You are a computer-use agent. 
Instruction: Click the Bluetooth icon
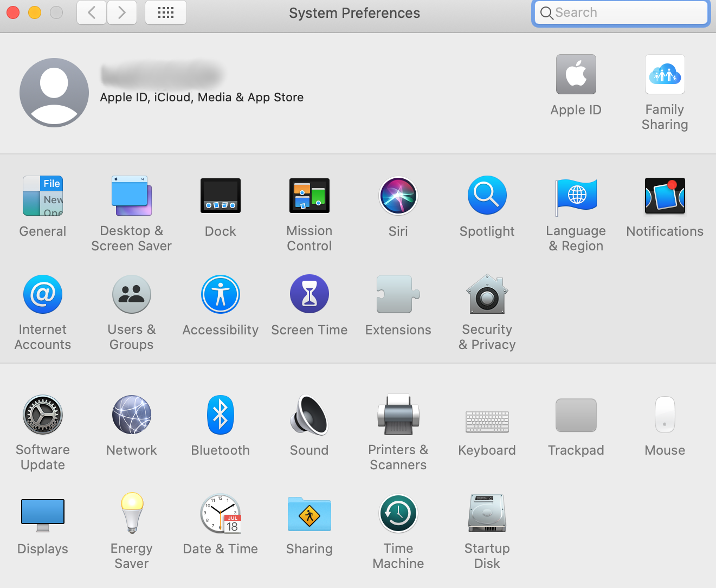tap(220, 415)
